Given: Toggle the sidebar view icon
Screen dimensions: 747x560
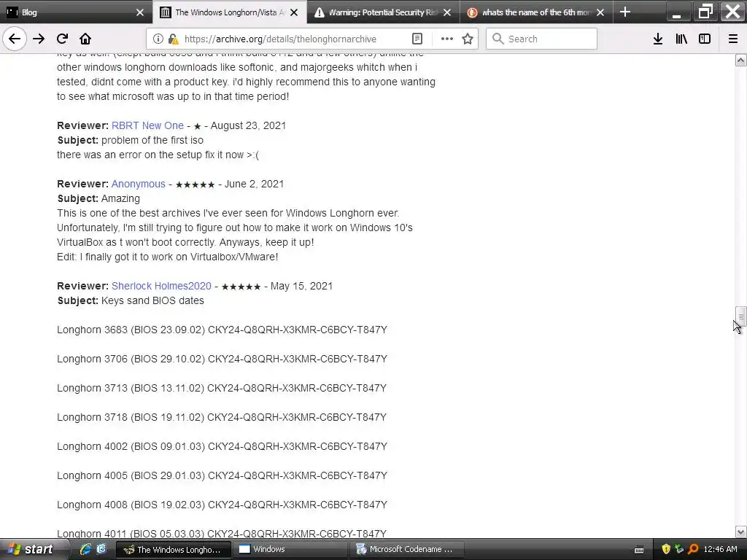Looking at the screenshot, I should coord(705,39).
